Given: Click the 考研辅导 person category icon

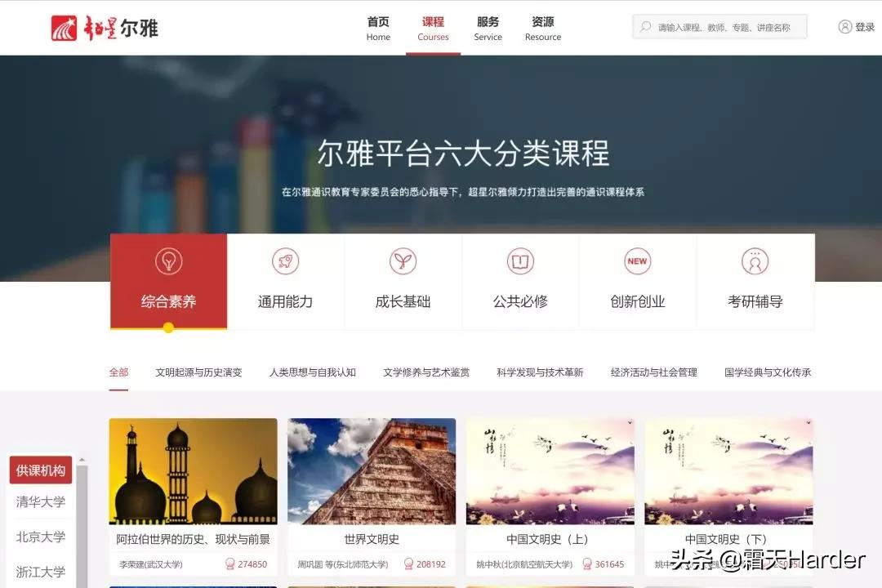Looking at the screenshot, I should [755, 261].
